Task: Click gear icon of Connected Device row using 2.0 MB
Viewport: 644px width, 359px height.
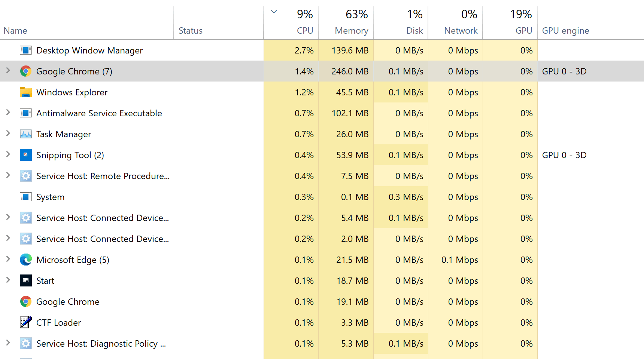Action: point(25,239)
